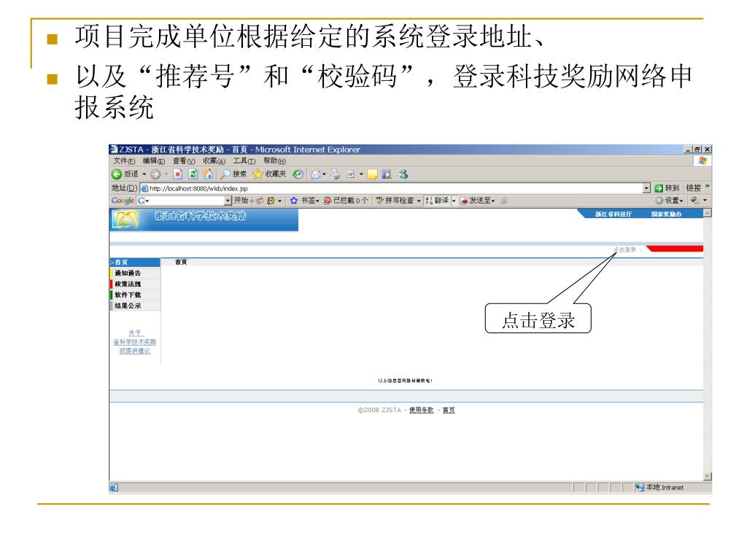The image size is (747, 560).
Task: Click the 或提供建议 sidebar link
Action: point(135,351)
